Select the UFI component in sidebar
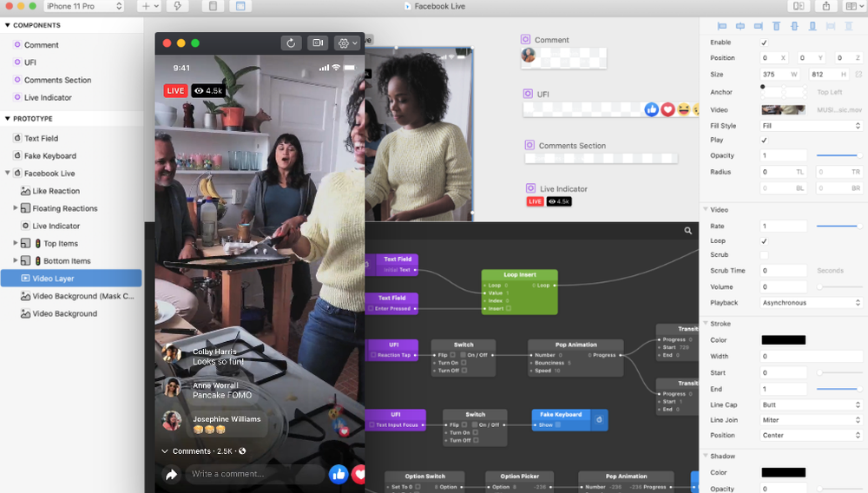Viewport: 868px width, 493px height. (30, 62)
